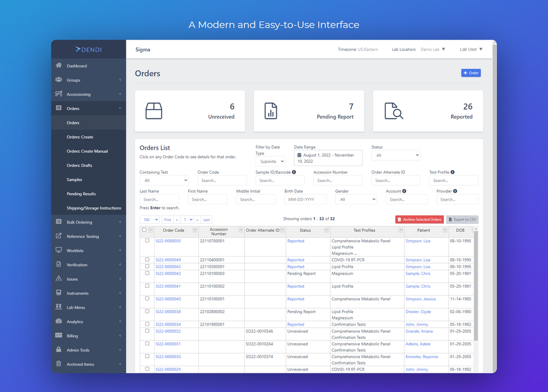
Task: Click the Dashboard home icon
Action: (x=59, y=65)
